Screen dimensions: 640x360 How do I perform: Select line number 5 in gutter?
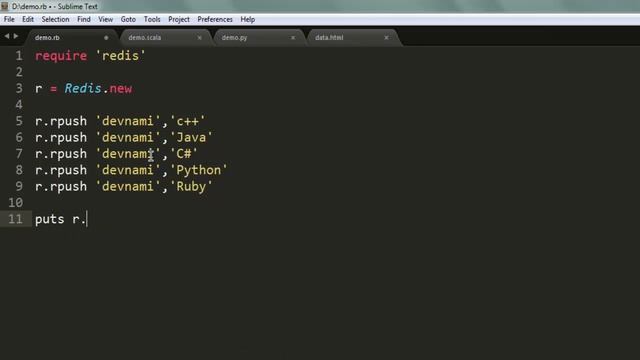click(x=19, y=121)
